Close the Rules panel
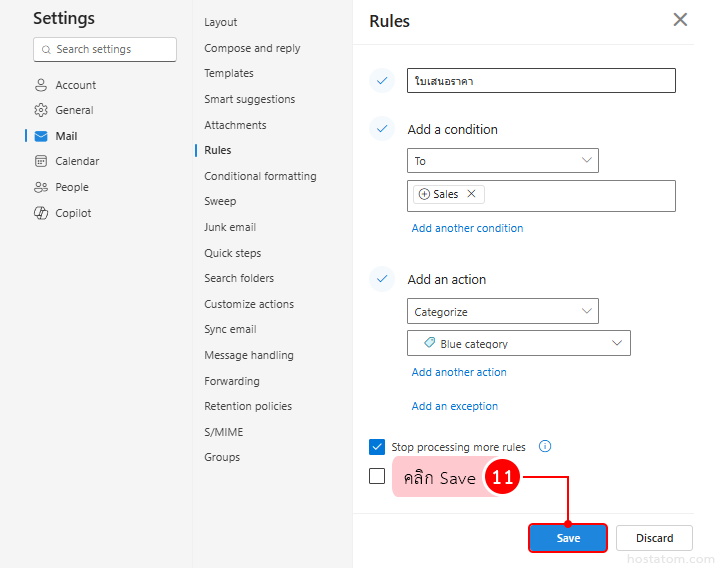This screenshot has width=720, height=568. tap(680, 20)
